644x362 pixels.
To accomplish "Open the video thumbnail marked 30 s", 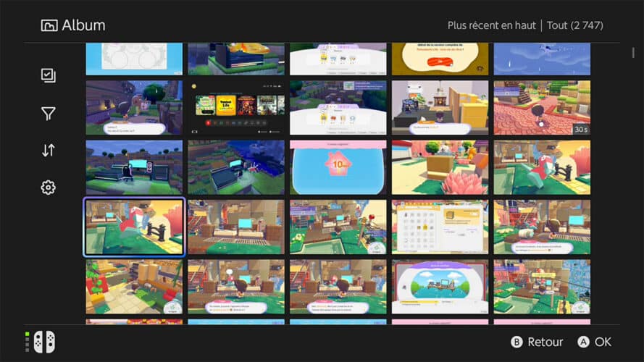I will click(542, 108).
